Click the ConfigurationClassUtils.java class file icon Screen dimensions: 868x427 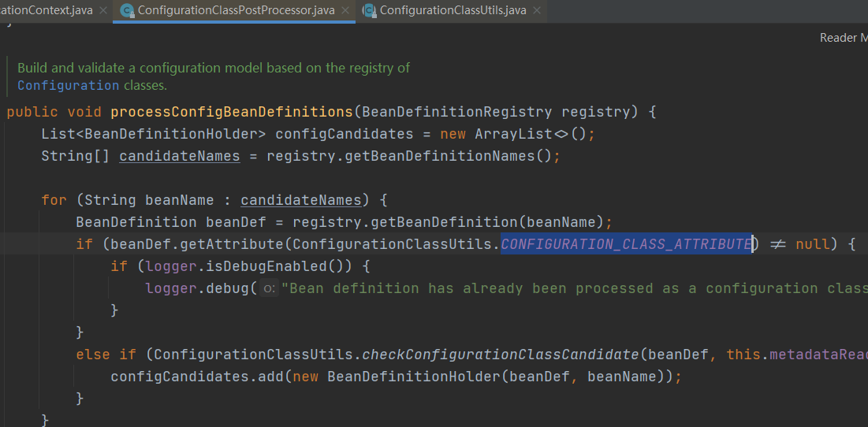point(369,10)
